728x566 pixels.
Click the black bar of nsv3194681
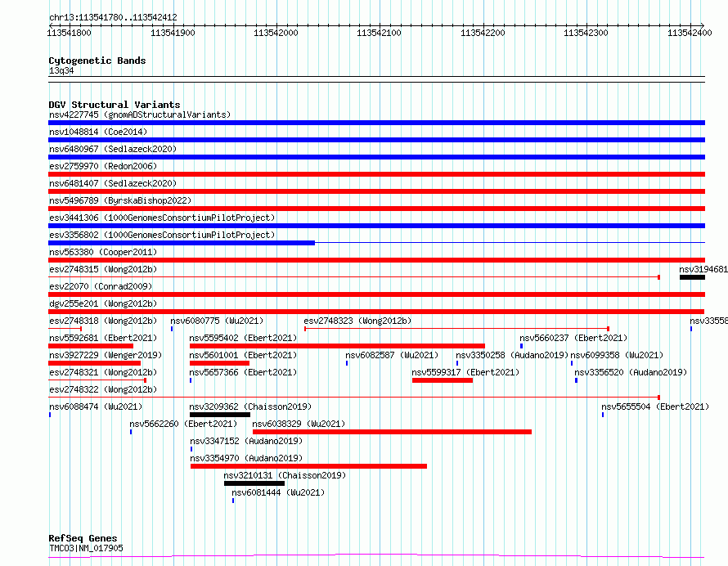tap(692, 277)
